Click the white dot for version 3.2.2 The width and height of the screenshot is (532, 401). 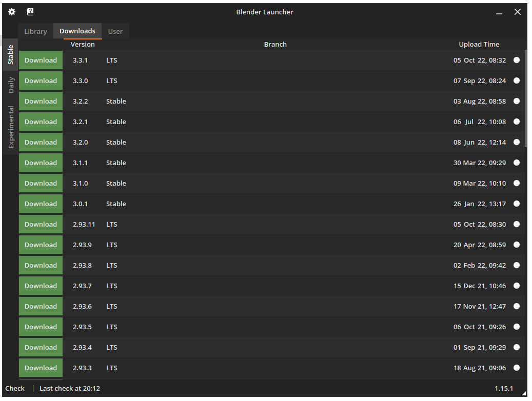click(517, 101)
